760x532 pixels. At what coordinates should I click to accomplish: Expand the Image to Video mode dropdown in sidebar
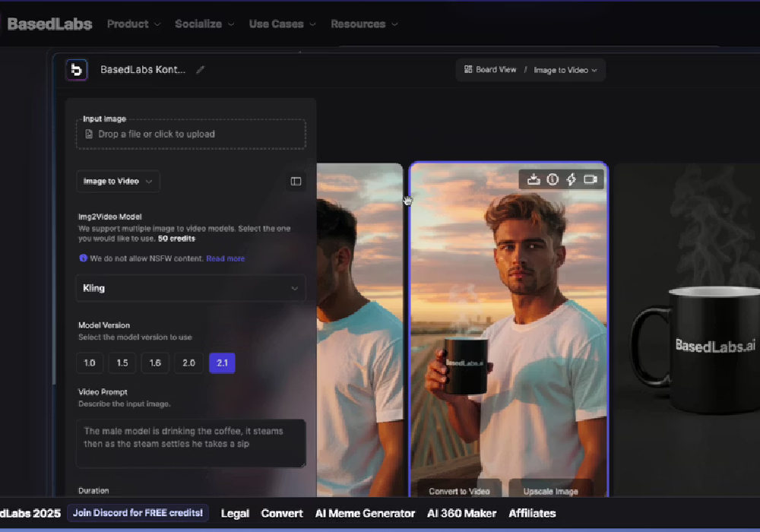(118, 182)
